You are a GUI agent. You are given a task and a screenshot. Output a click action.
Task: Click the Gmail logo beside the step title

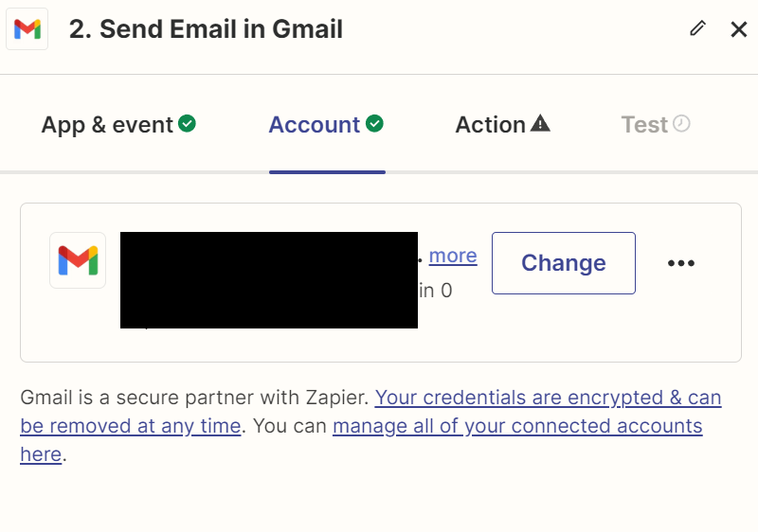[27, 29]
